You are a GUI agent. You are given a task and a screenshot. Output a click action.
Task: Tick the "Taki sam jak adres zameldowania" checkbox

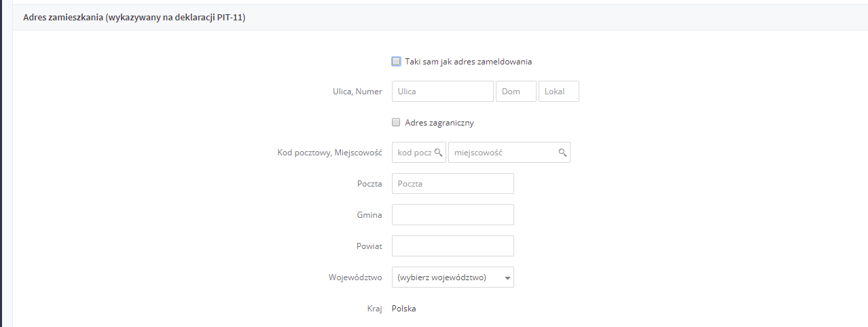click(x=397, y=61)
